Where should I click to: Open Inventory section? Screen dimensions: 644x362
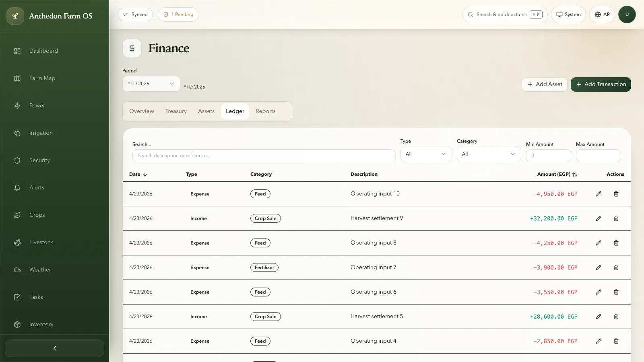point(54,324)
